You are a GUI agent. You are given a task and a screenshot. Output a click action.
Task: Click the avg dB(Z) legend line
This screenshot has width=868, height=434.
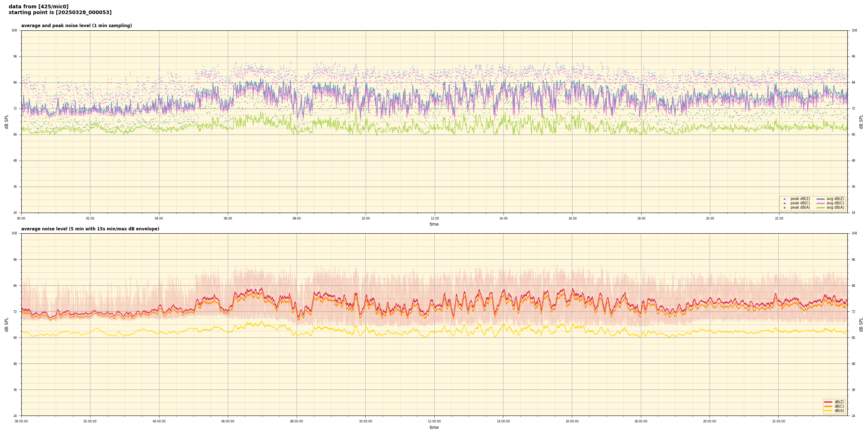[x=821, y=199]
